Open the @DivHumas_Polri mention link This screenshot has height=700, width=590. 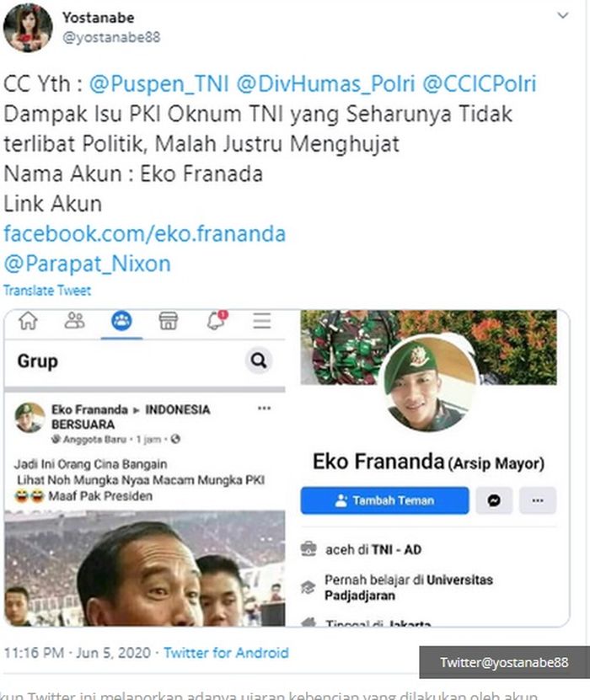pyautogui.click(x=325, y=84)
